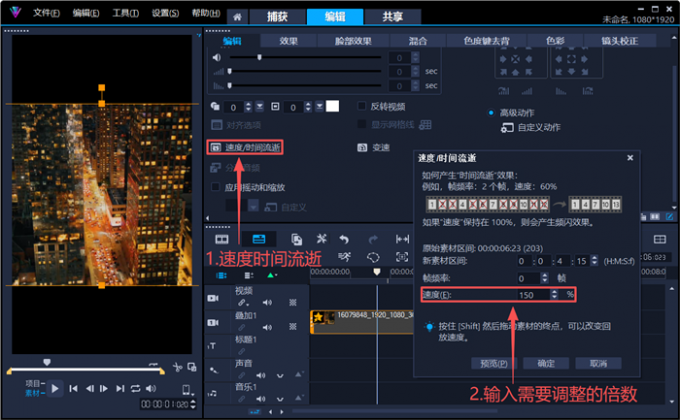Image resolution: width=680 pixels, height=420 pixels.
Task: Click the preview timecode spinner
Action: [x=193, y=404]
